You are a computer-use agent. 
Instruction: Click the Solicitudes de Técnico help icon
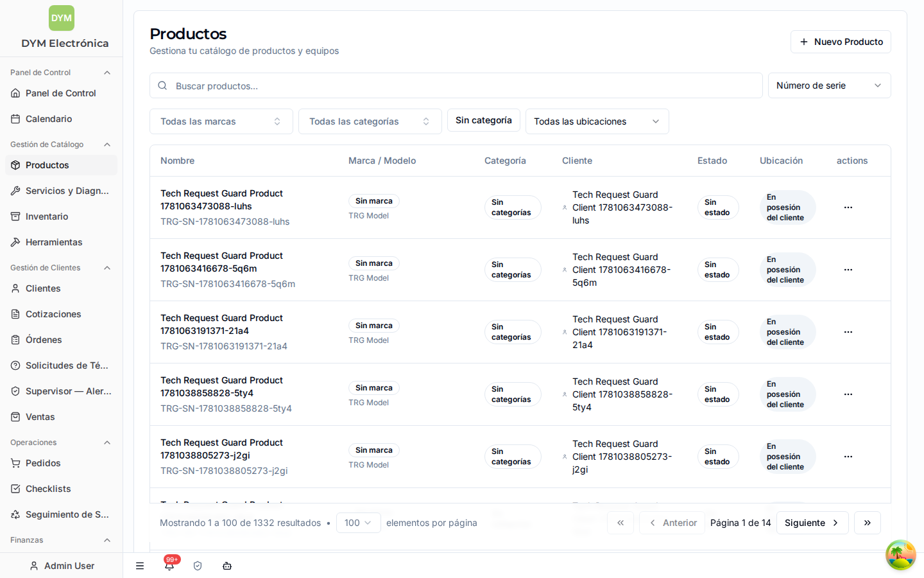click(15, 365)
